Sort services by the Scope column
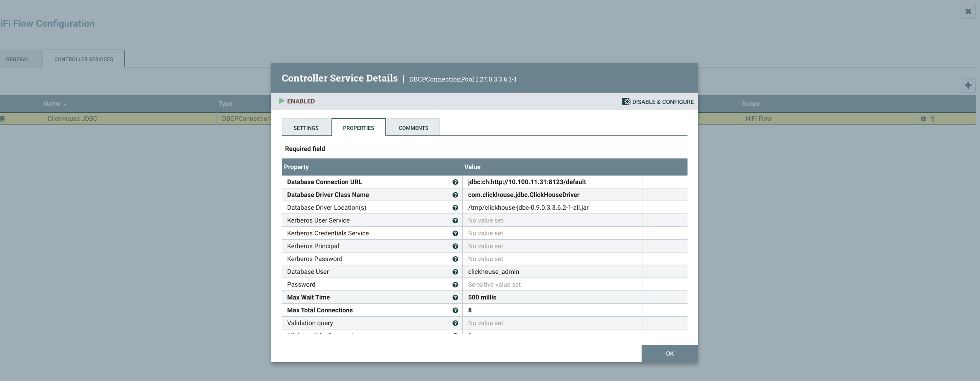 [751, 103]
